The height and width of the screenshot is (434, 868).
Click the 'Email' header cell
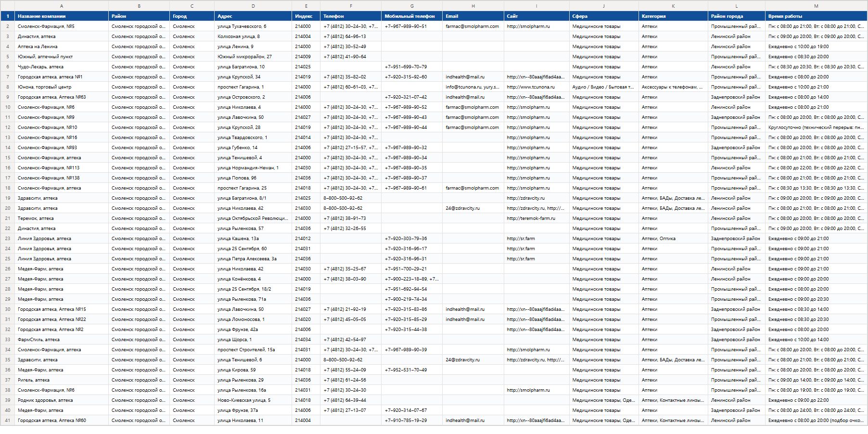point(473,16)
